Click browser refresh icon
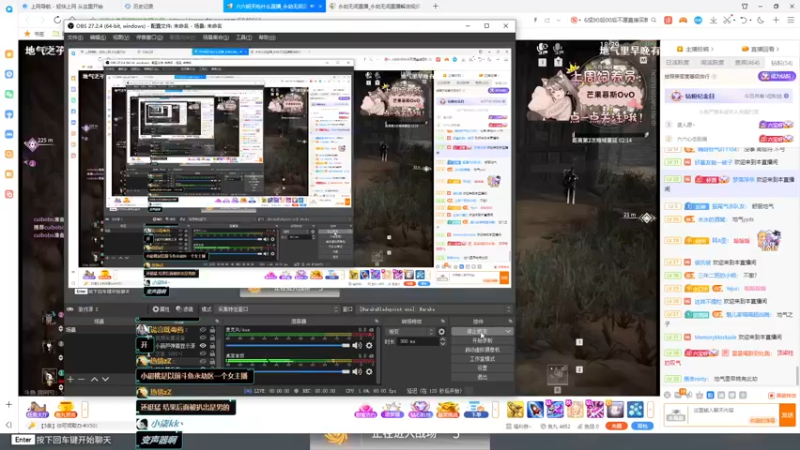Screen dimensions: 800x450 click(57, 20)
